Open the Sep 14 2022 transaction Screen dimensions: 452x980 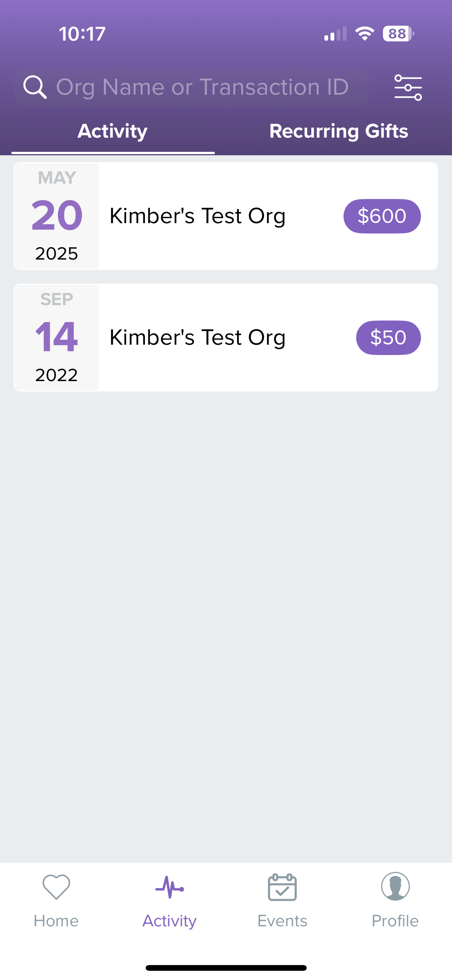(x=226, y=337)
